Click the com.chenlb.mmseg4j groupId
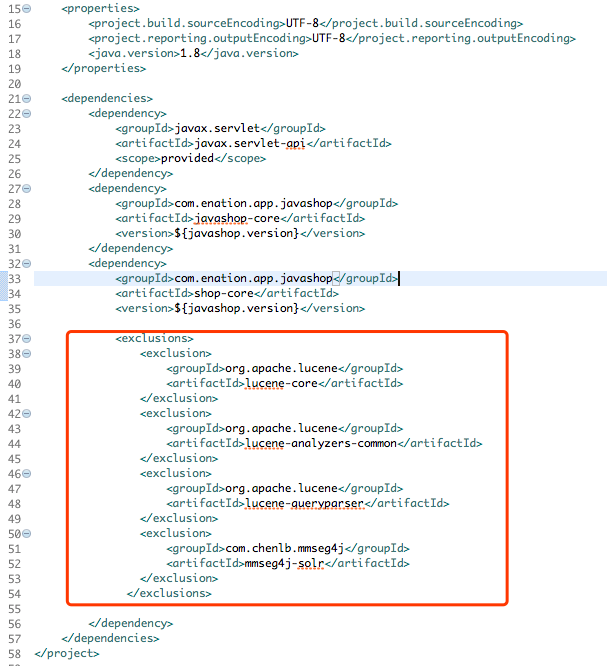This screenshot has width=607, height=666. tap(285, 548)
